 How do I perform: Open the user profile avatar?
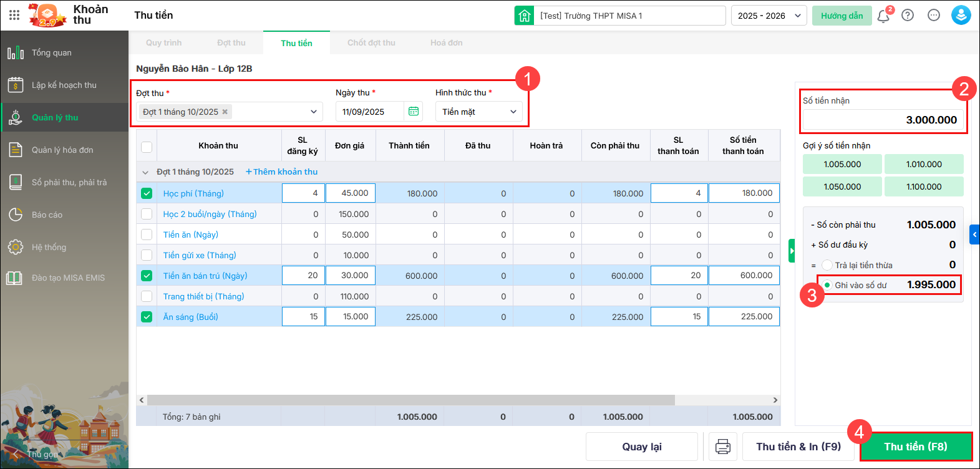(961, 16)
